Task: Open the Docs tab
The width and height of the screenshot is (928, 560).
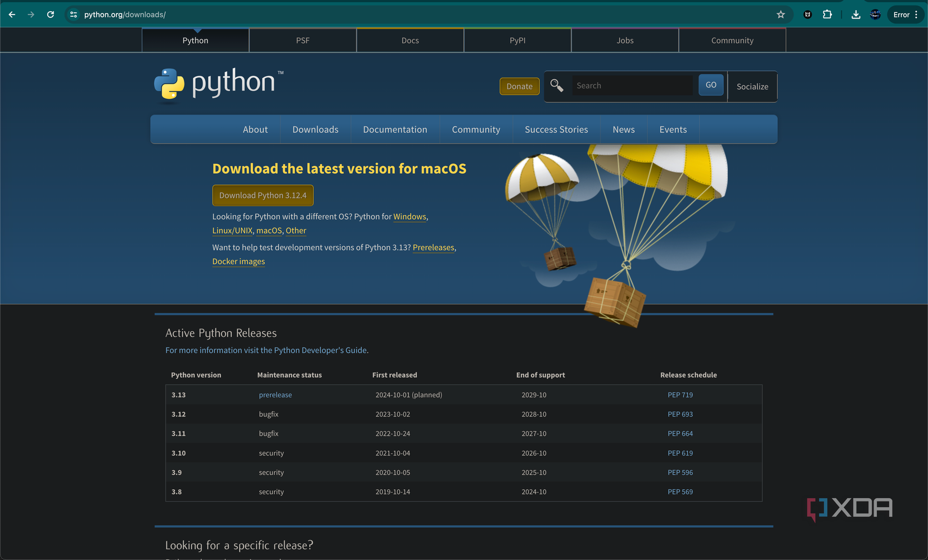Action: pyautogui.click(x=410, y=40)
